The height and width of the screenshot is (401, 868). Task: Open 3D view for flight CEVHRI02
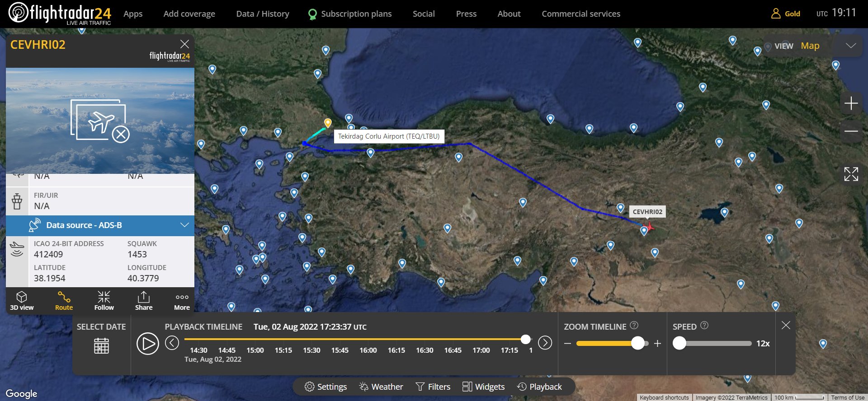tap(22, 301)
